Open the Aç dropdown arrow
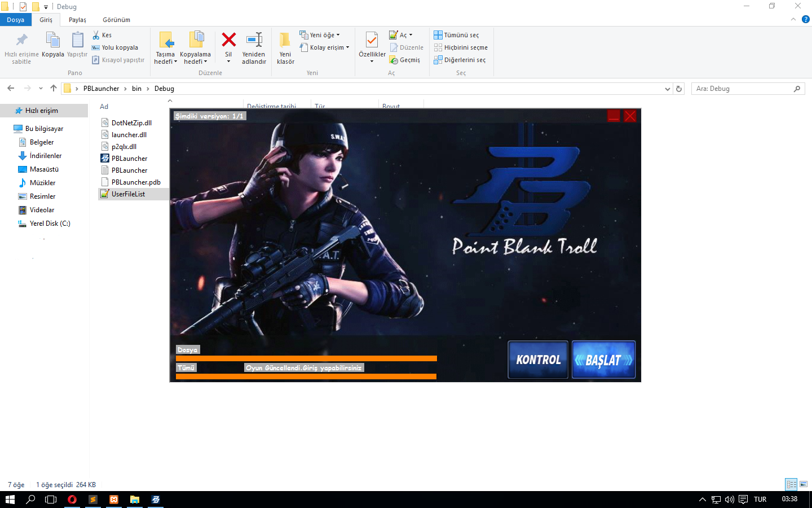This screenshot has width=812, height=508. pyautogui.click(x=411, y=35)
